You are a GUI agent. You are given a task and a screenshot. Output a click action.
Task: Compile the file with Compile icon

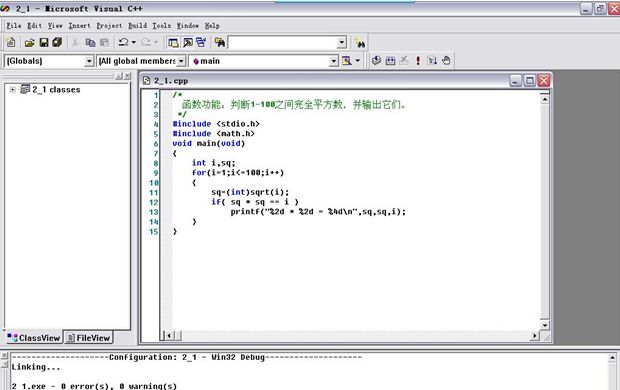(x=376, y=61)
